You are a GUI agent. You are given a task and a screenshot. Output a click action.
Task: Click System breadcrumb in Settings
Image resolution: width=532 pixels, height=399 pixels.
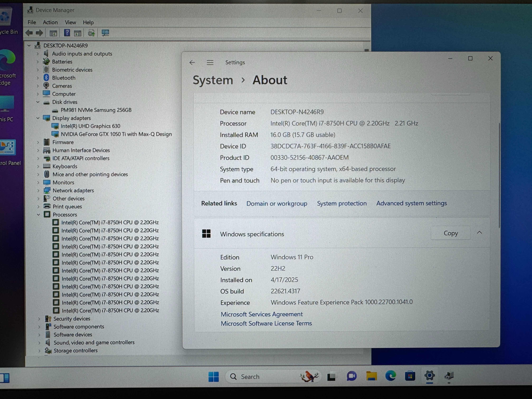[213, 80]
